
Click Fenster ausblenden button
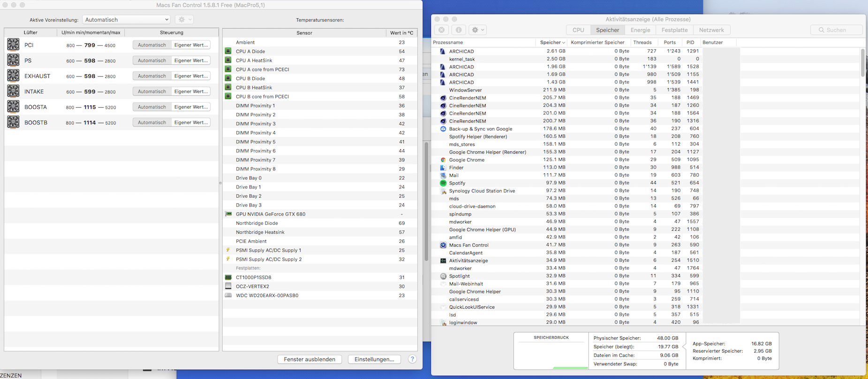(309, 359)
